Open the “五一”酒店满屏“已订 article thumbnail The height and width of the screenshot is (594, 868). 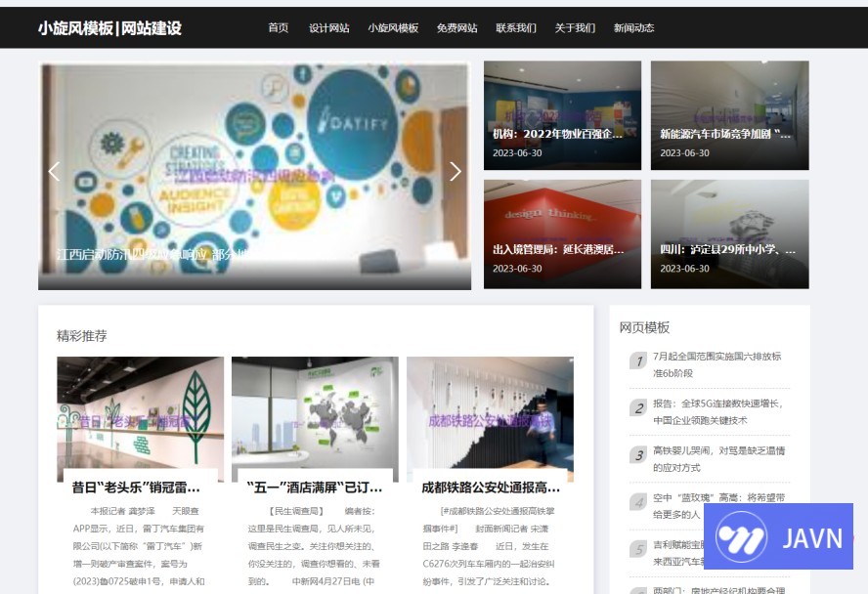pyautogui.click(x=315, y=419)
